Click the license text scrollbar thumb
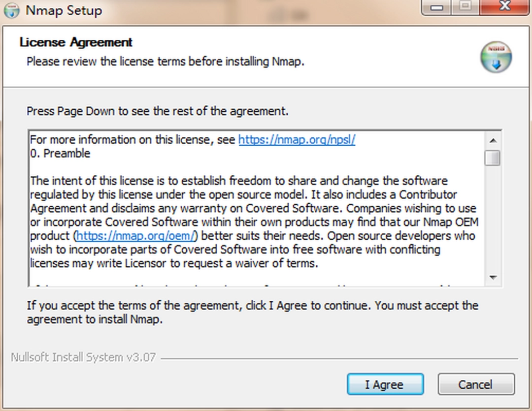This screenshot has height=411, width=532. 493,158
